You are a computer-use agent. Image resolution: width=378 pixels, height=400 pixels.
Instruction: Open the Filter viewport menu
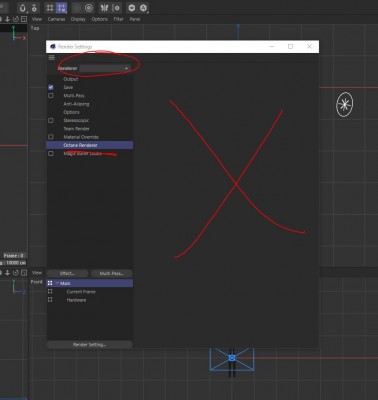coord(118,19)
